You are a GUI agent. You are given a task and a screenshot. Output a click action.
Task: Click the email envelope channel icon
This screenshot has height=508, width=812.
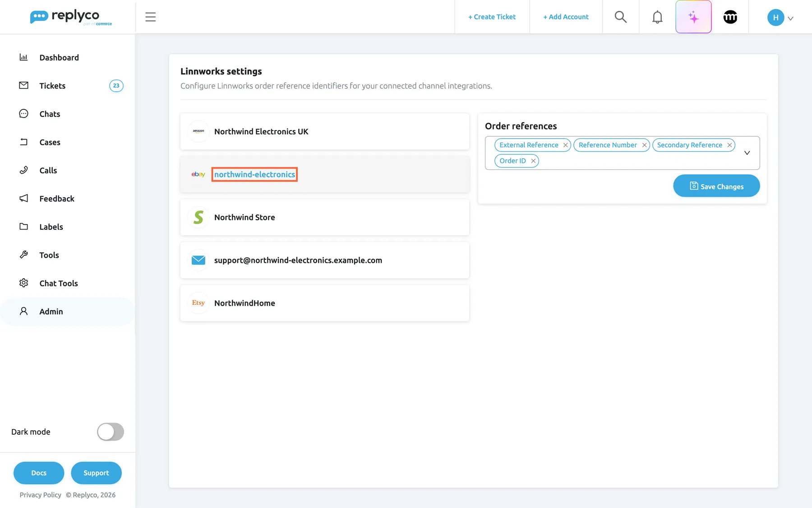tap(198, 260)
